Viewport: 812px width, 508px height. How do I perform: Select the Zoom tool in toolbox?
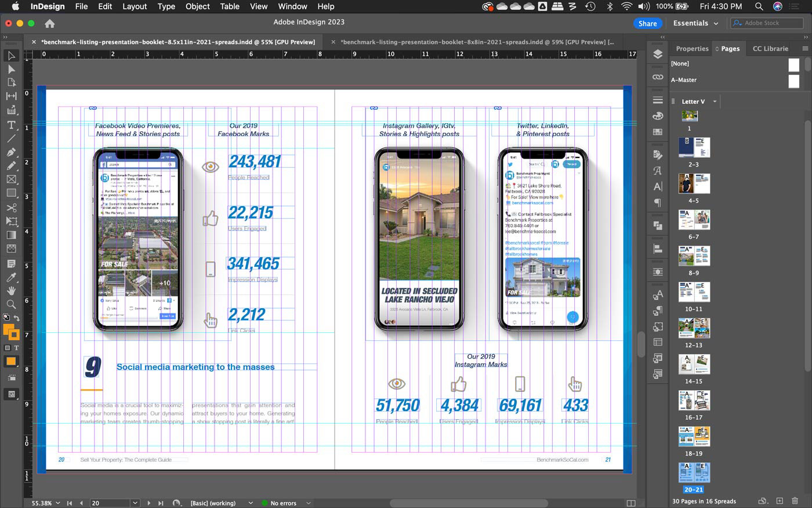(11, 304)
